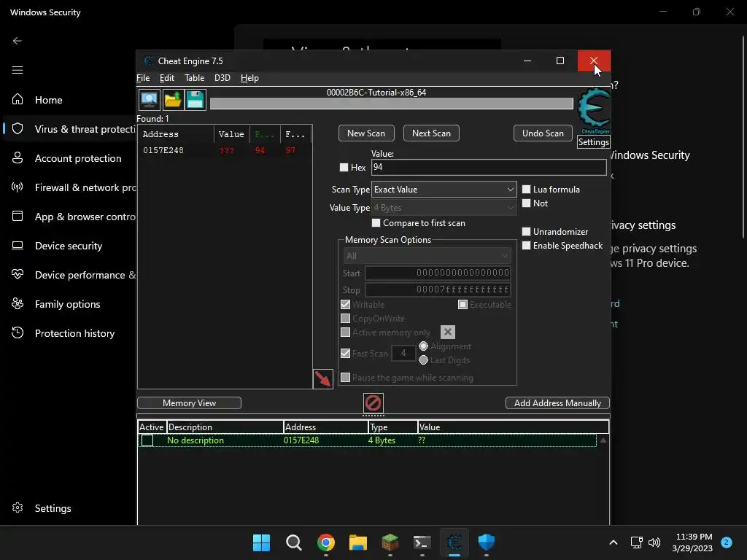Open Account protection in Windows Security
This screenshot has height=560, width=747.
click(78, 158)
